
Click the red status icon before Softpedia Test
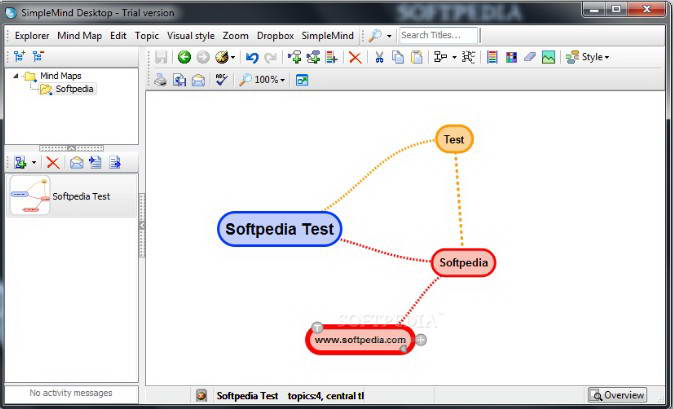[x=201, y=395]
